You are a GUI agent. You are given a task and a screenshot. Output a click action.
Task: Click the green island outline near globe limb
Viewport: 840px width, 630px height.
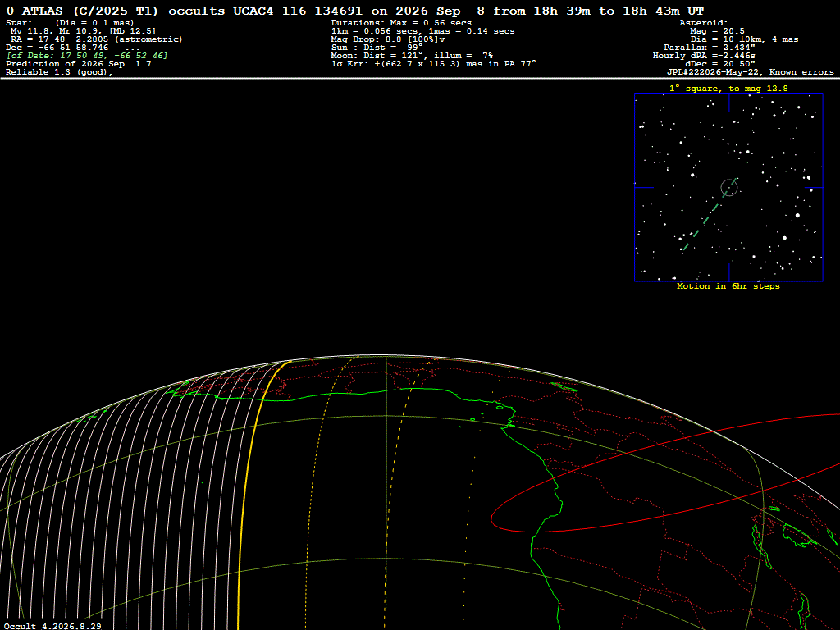564,387
